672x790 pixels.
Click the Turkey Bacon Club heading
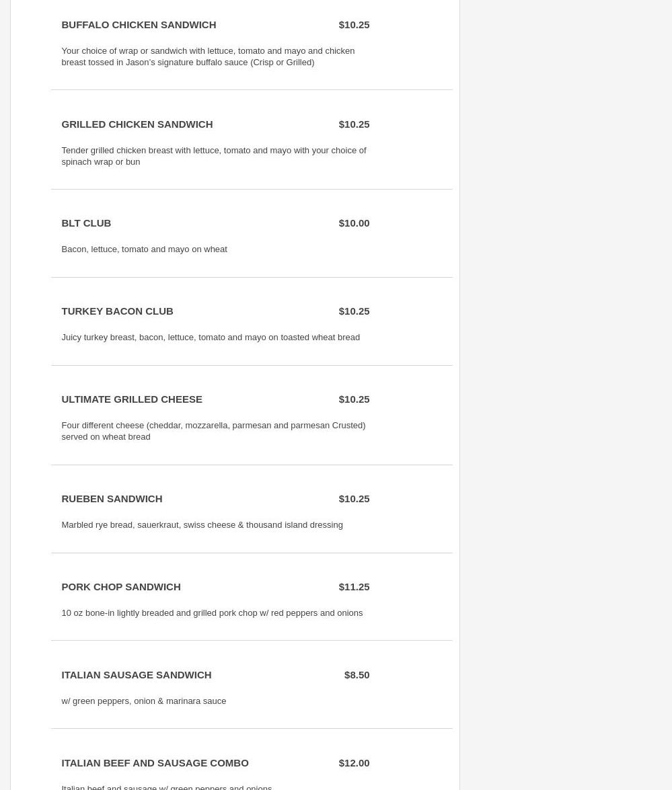click(x=117, y=311)
